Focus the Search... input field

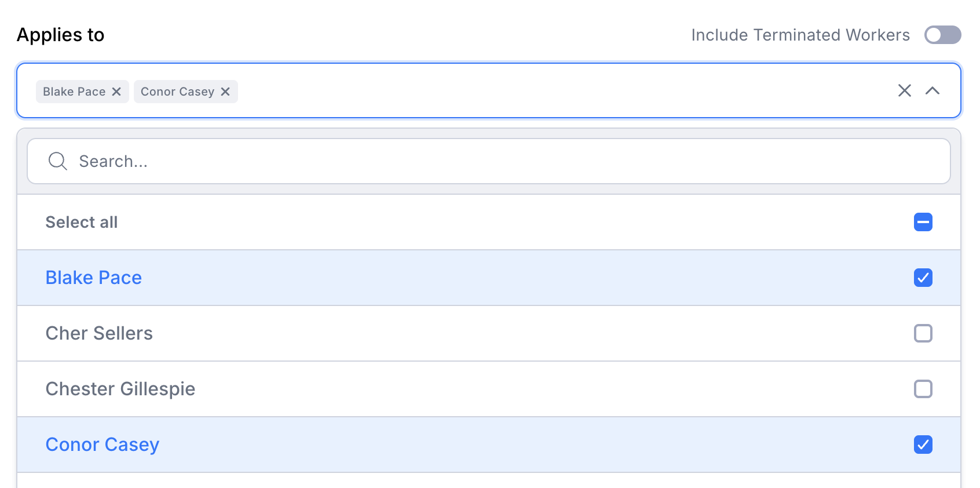[x=489, y=161]
